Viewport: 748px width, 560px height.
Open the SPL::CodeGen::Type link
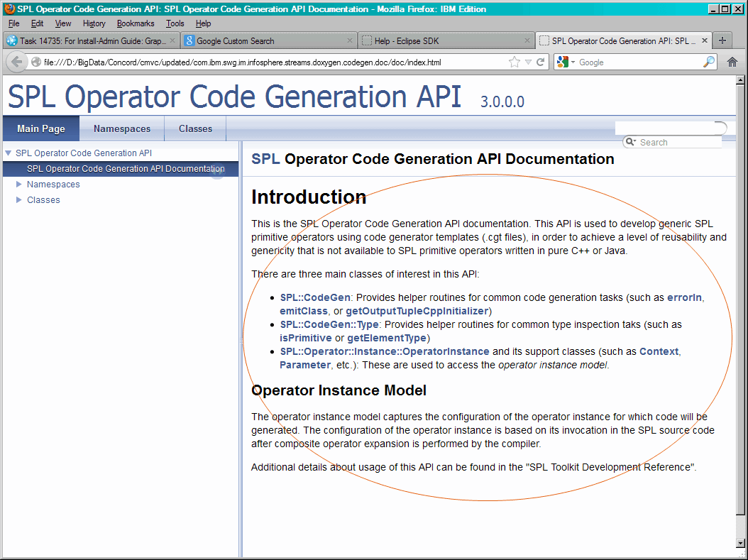click(x=329, y=324)
